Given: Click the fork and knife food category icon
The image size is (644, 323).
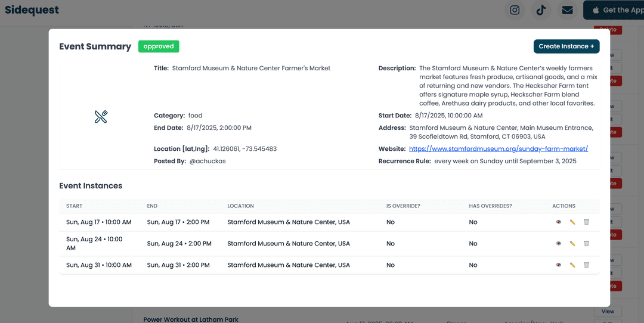Looking at the screenshot, I should click(x=101, y=117).
